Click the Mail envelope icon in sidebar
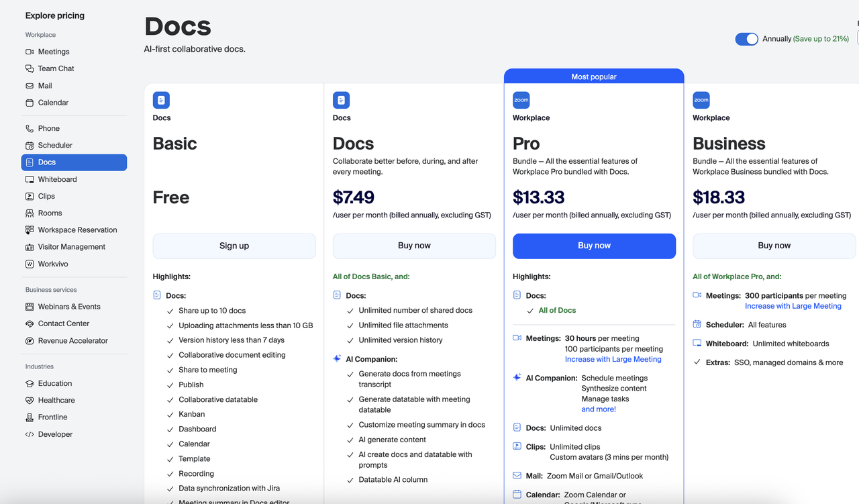This screenshot has width=859, height=504. [x=30, y=86]
